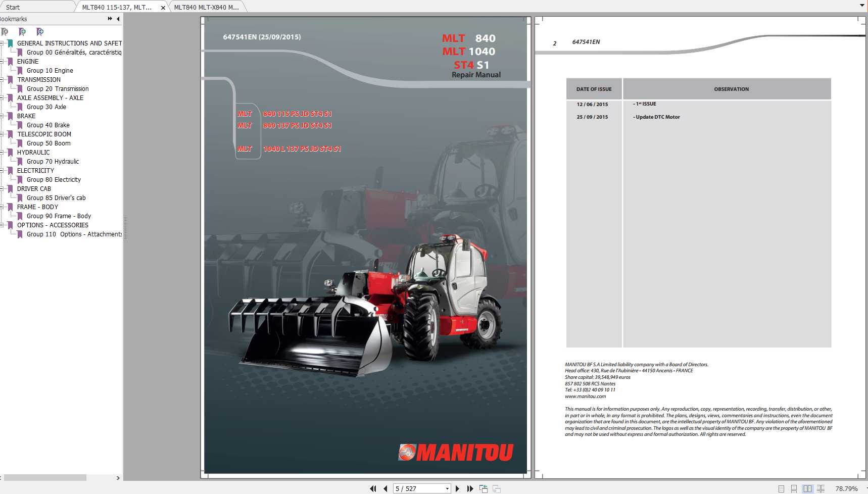Jump to the last page
Image resolution: width=868 pixels, height=494 pixels.
470,488
